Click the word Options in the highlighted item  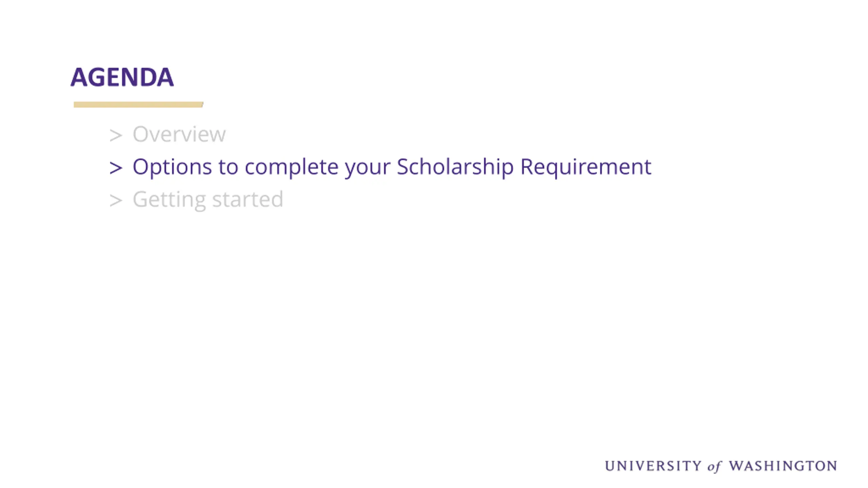coord(172,167)
